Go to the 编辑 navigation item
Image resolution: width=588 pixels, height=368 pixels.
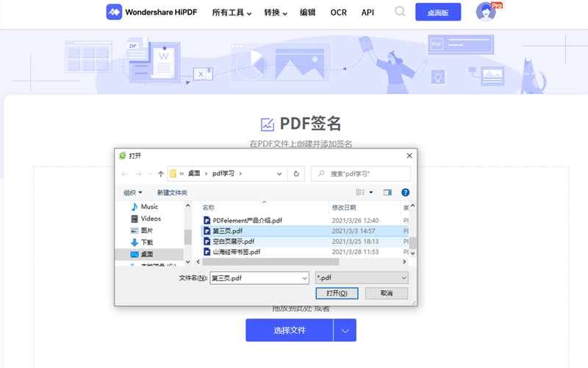click(x=308, y=13)
